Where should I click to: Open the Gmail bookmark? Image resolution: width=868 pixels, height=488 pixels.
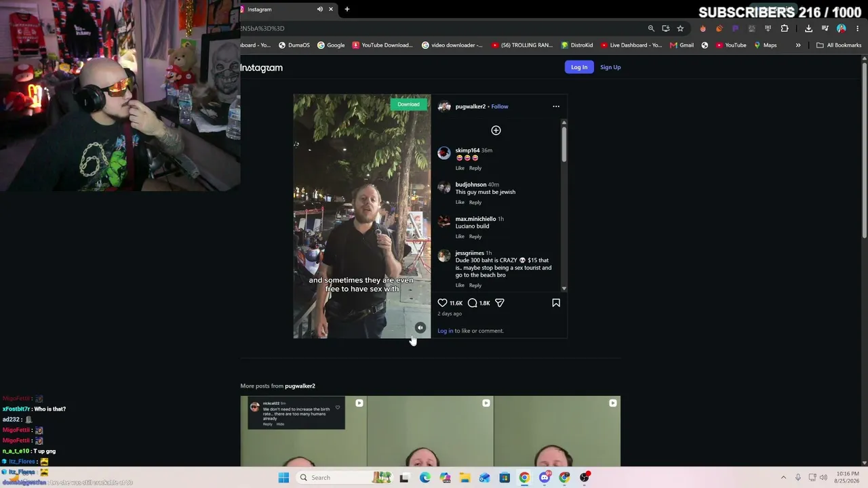pyautogui.click(x=682, y=45)
